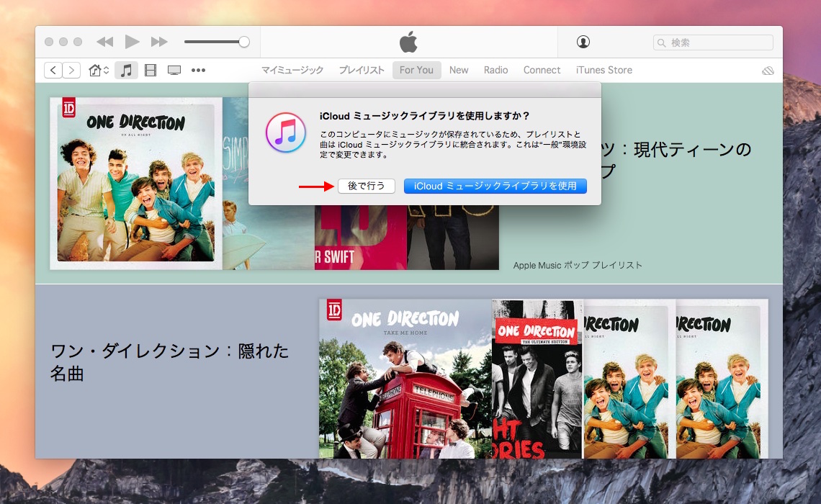Select the Music note library icon
The height and width of the screenshot is (504, 821).
(x=126, y=70)
